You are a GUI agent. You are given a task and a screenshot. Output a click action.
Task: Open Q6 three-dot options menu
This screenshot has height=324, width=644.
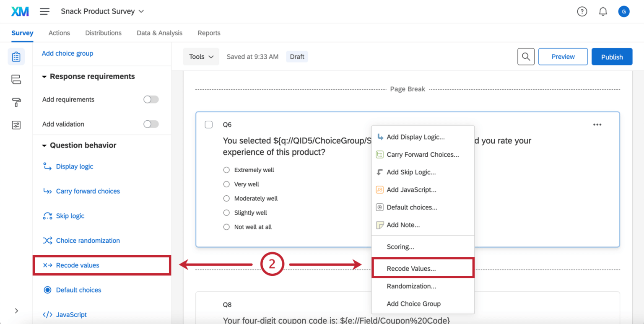(x=597, y=124)
